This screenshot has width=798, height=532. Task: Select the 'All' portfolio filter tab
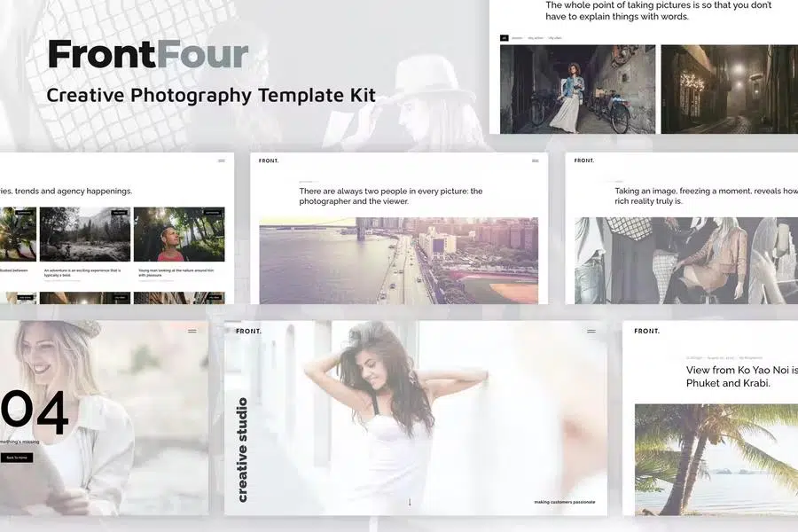[505, 38]
